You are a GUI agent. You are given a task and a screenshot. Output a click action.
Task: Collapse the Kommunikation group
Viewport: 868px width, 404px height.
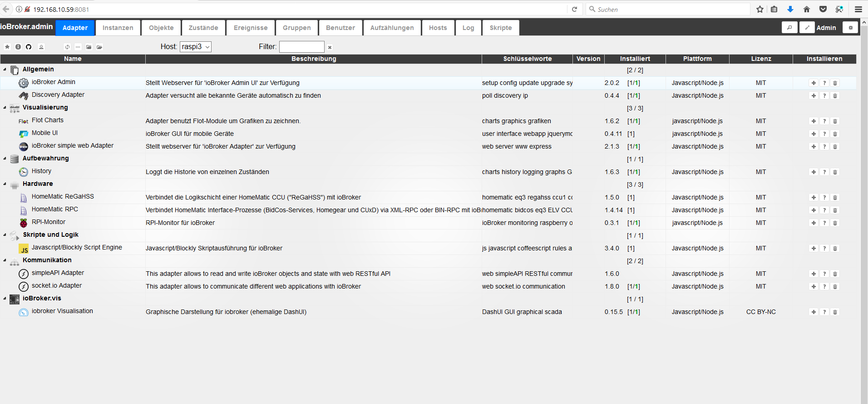[5, 260]
